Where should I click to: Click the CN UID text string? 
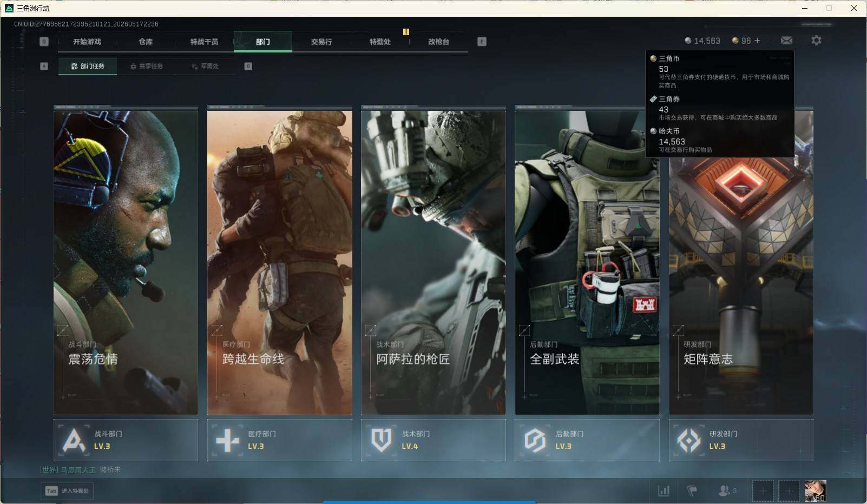point(86,24)
